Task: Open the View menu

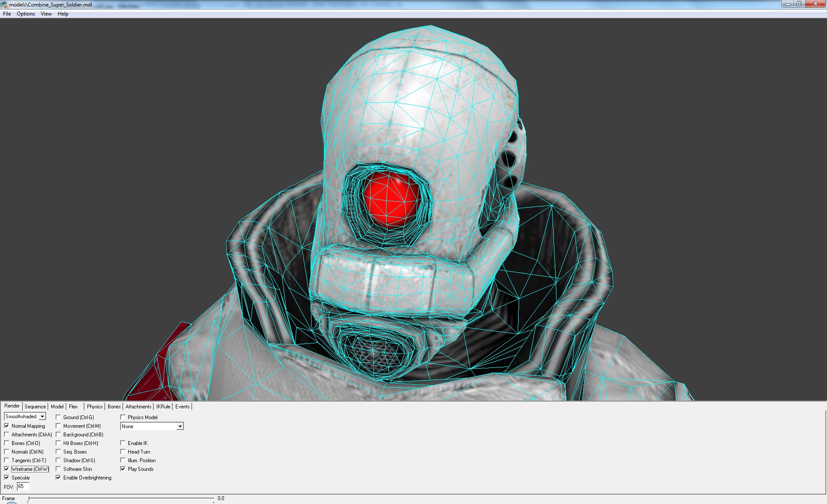Action: [46, 14]
